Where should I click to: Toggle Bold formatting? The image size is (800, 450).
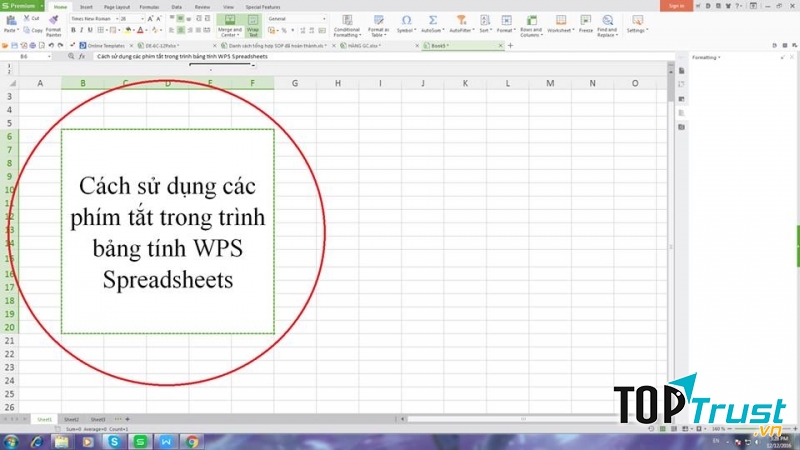(73, 31)
